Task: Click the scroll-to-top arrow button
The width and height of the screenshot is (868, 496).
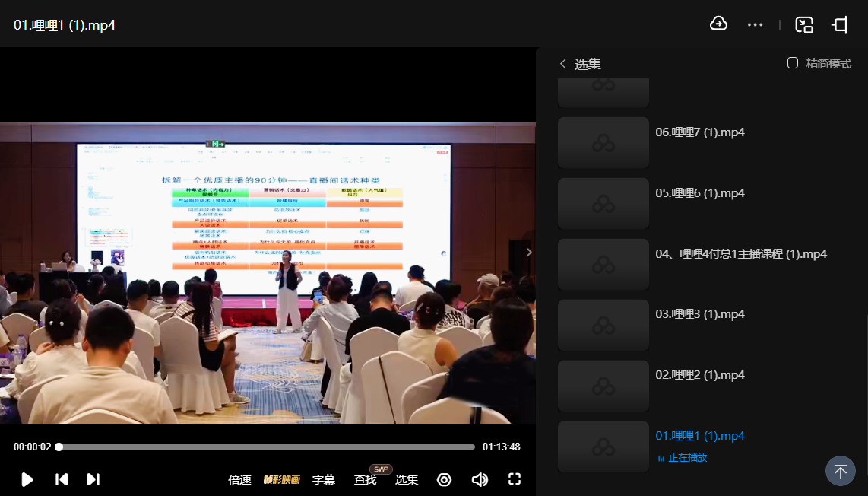Action: 840,471
